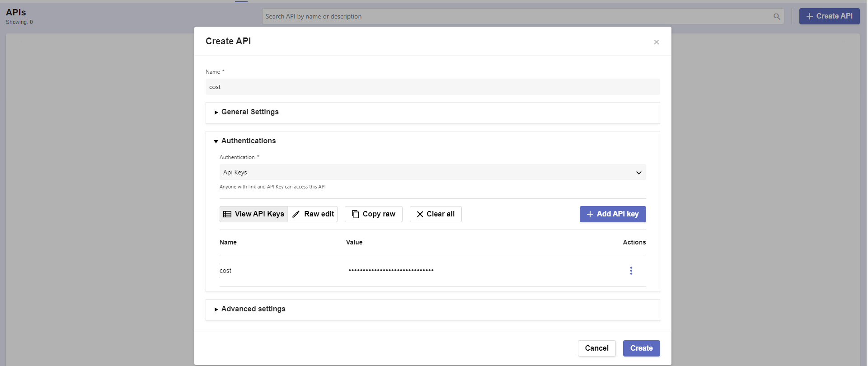Image resolution: width=868 pixels, height=366 pixels.
Task: Click the Create API dialog title
Action: coord(228,41)
